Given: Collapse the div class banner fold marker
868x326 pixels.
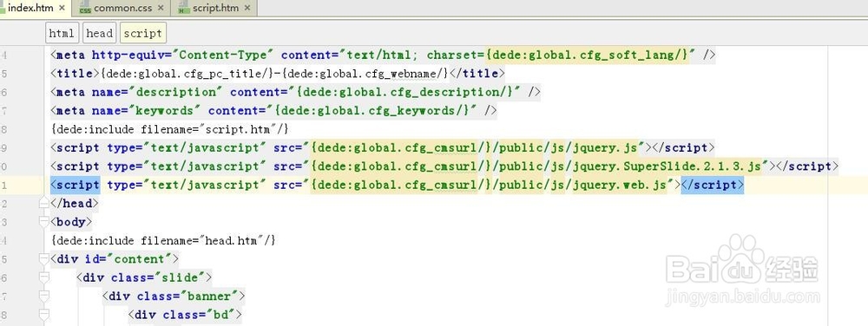Looking at the screenshot, I should coord(44,297).
